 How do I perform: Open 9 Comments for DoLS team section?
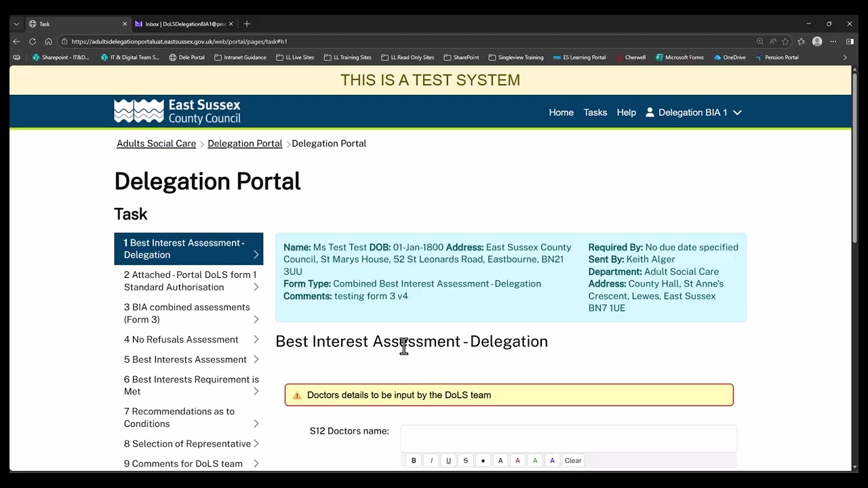[x=189, y=464]
